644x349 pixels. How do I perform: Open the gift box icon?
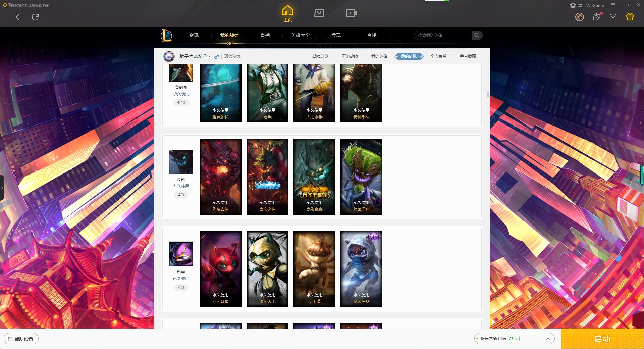[630, 17]
